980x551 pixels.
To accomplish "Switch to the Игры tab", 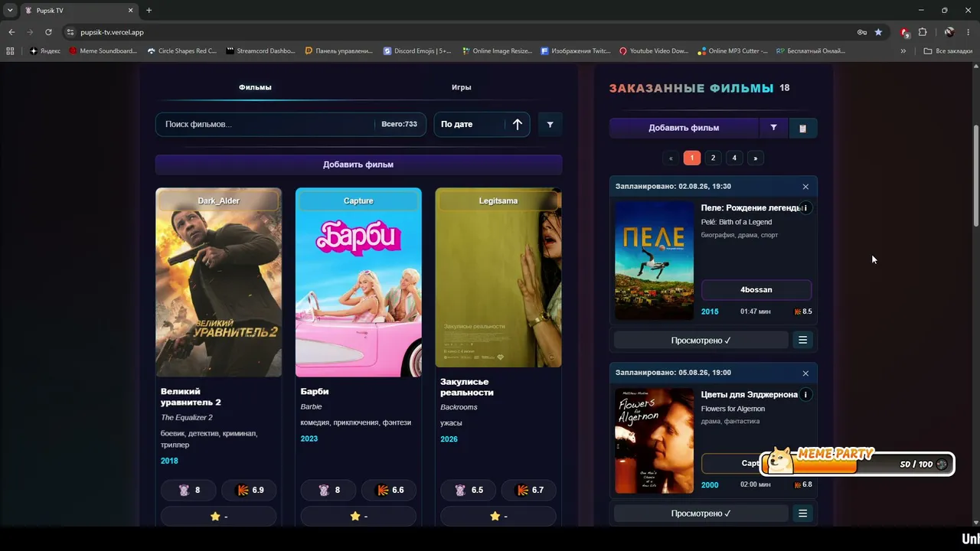I will pyautogui.click(x=461, y=87).
